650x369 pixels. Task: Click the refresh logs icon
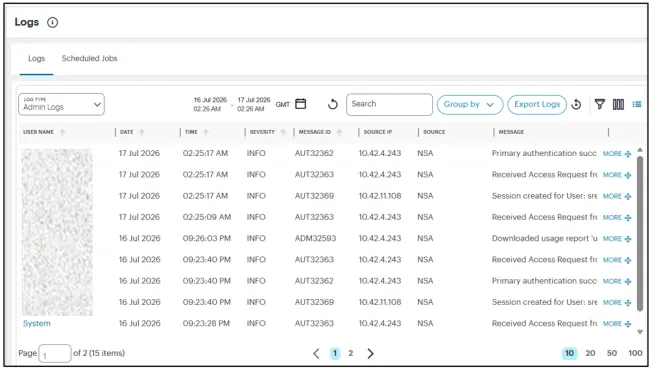click(332, 104)
